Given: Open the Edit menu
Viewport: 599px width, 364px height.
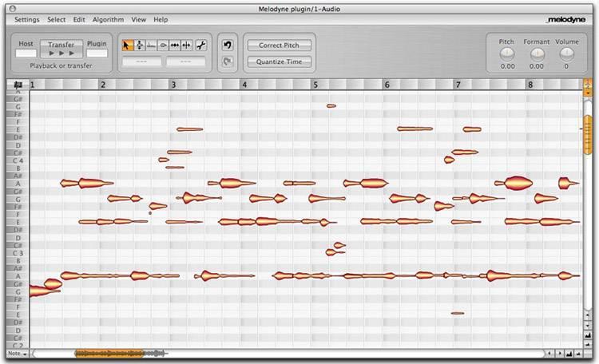Looking at the screenshot, I should (x=79, y=19).
